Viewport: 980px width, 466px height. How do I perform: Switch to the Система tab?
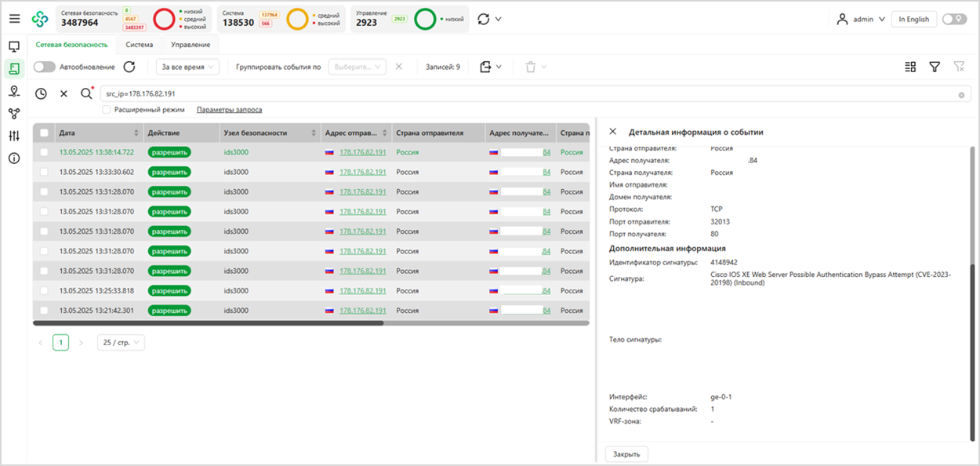coord(140,45)
